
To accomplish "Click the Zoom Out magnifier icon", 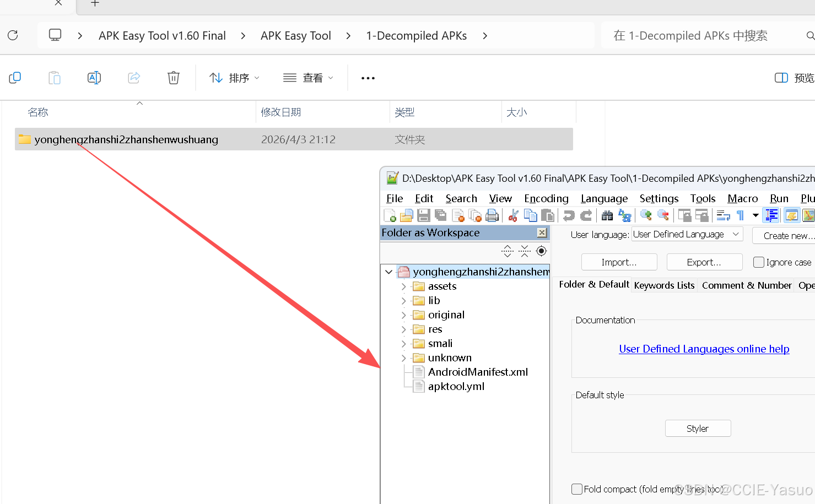I will pyautogui.click(x=663, y=215).
